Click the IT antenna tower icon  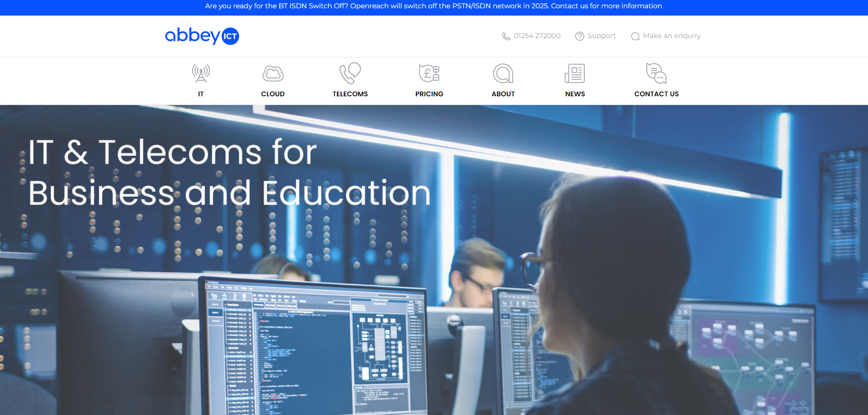[201, 73]
